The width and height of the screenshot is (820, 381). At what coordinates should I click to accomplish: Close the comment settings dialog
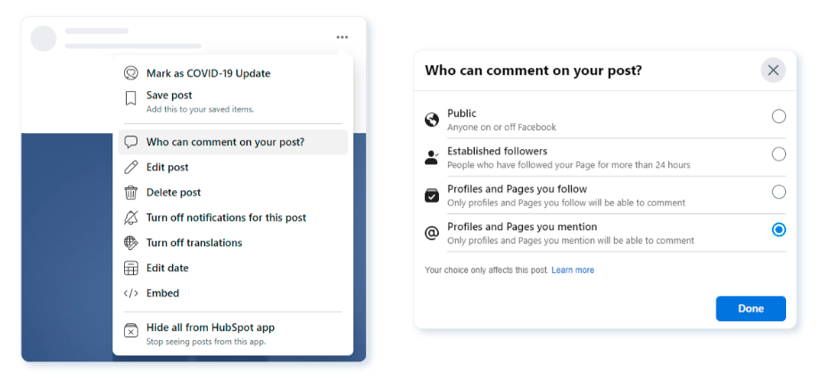(773, 70)
